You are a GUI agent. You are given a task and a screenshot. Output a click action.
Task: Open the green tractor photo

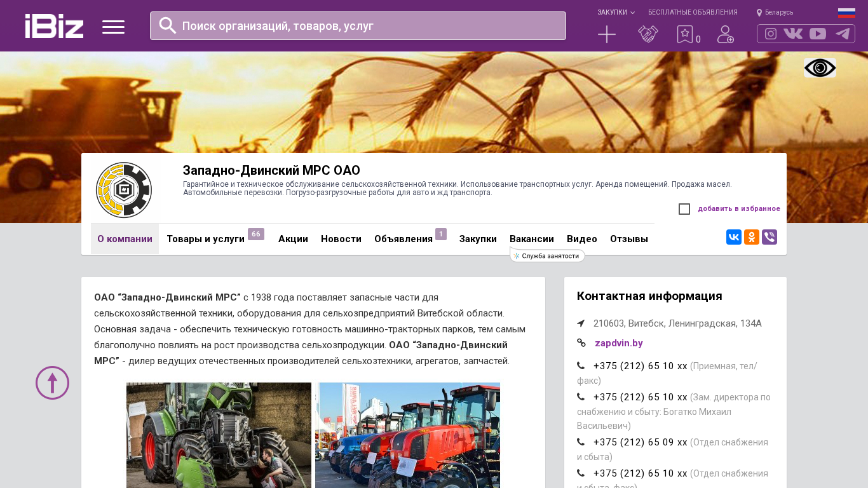point(219,435)
